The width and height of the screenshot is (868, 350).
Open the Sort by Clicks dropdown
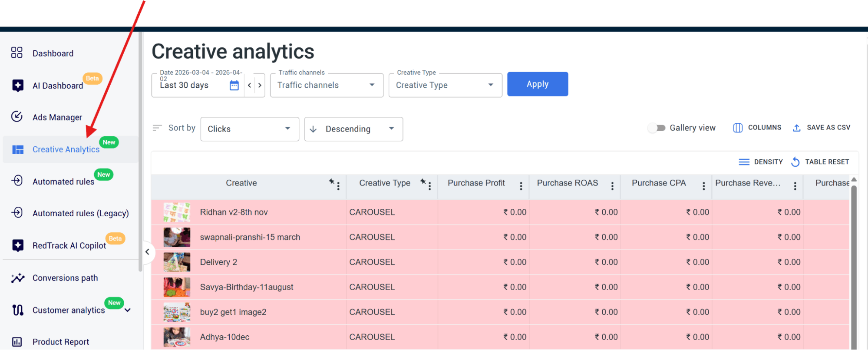tap(250, 129)
